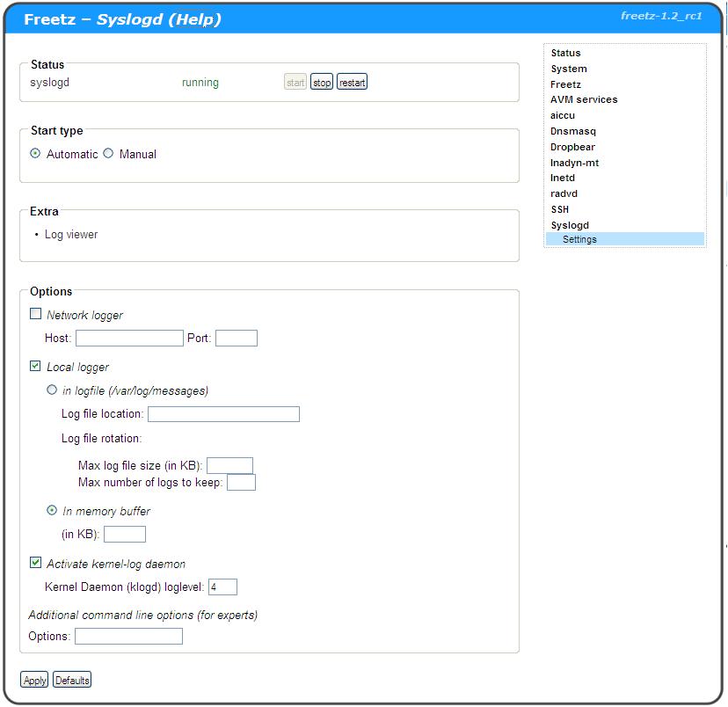Open the Dropbear sidebar entry

572,147
